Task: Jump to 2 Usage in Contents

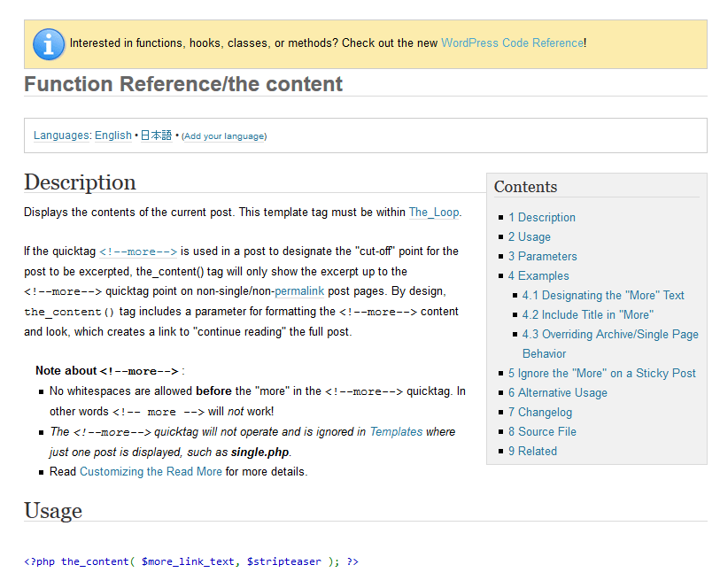Action: click(530, 236)
